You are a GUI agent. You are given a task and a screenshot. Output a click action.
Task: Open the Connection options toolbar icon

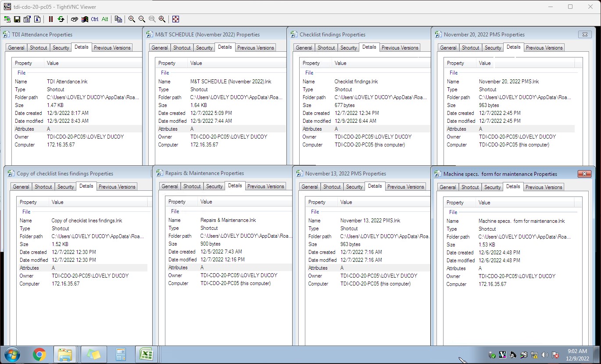27,19
